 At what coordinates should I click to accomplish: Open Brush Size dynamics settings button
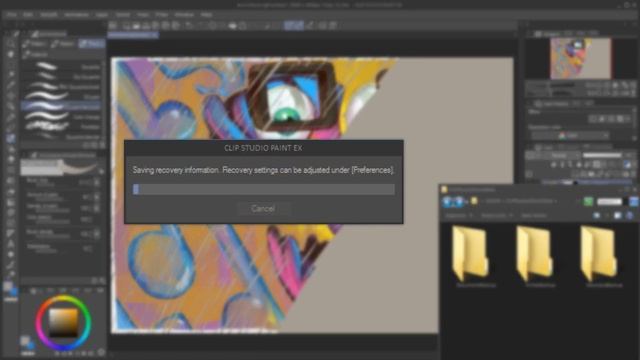tap(97, 182)
